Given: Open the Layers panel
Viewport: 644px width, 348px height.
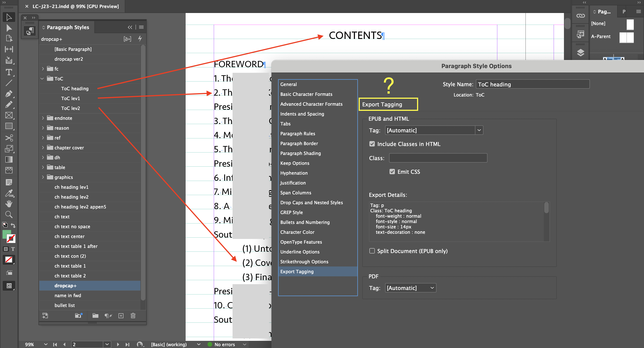Looking at the screenshot, I should (580, 53).
